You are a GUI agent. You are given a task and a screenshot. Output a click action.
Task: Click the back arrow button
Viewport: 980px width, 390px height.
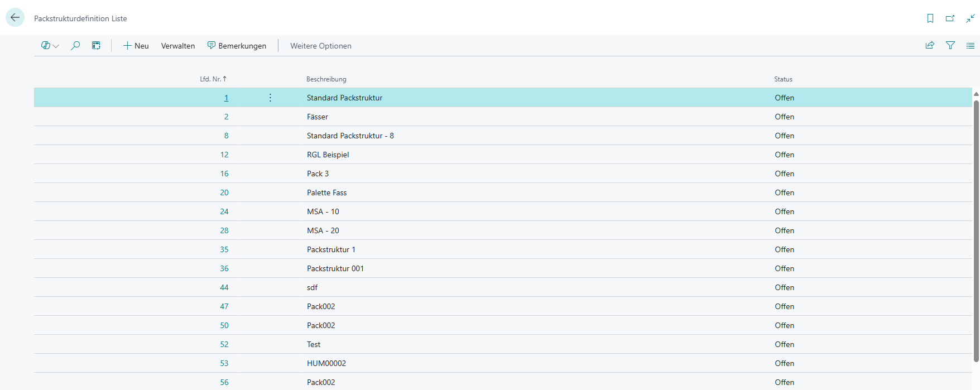[x=15, y=18]
